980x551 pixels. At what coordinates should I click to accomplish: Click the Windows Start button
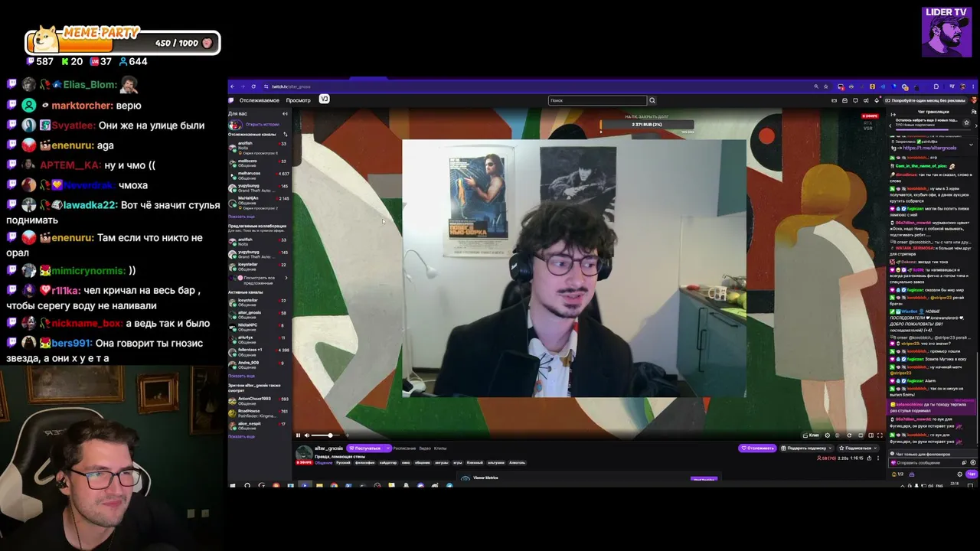pos(233,485)
